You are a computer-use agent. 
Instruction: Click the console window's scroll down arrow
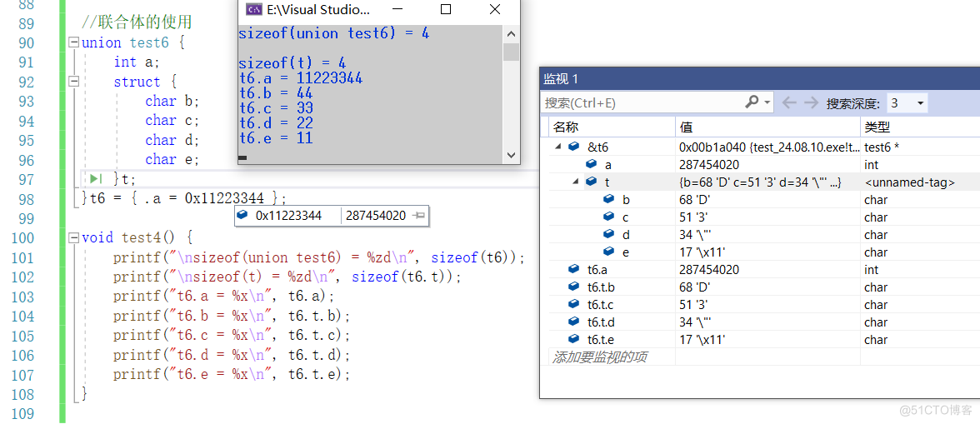[x=512, y=157]
